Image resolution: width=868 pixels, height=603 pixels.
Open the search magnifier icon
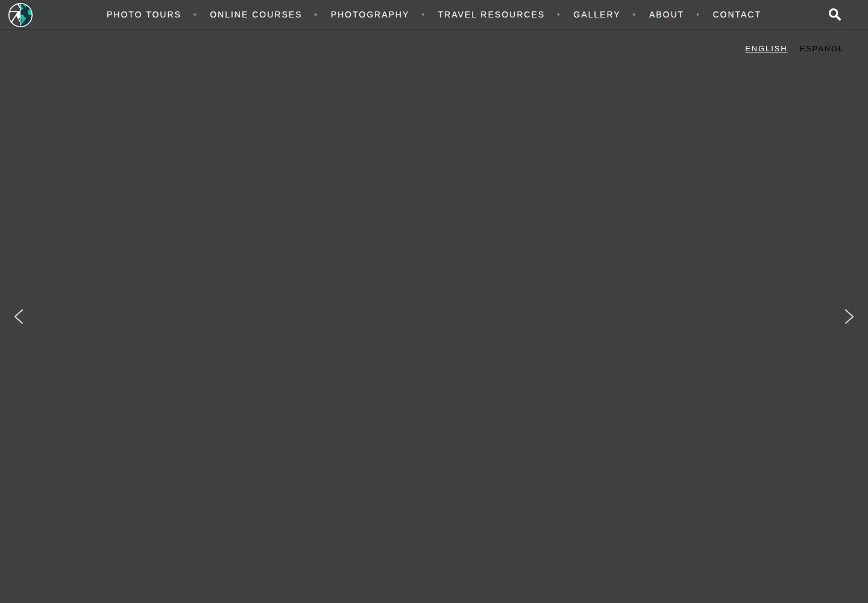(835, 14)
